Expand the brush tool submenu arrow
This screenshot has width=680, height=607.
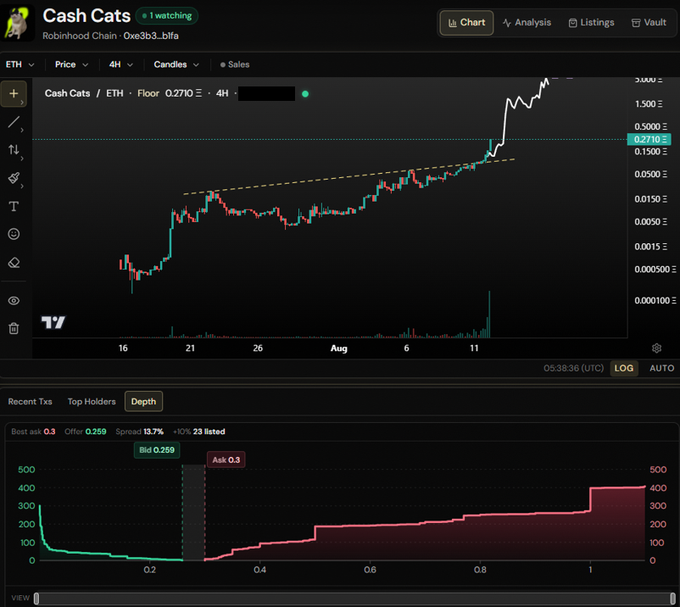(22, 186)
